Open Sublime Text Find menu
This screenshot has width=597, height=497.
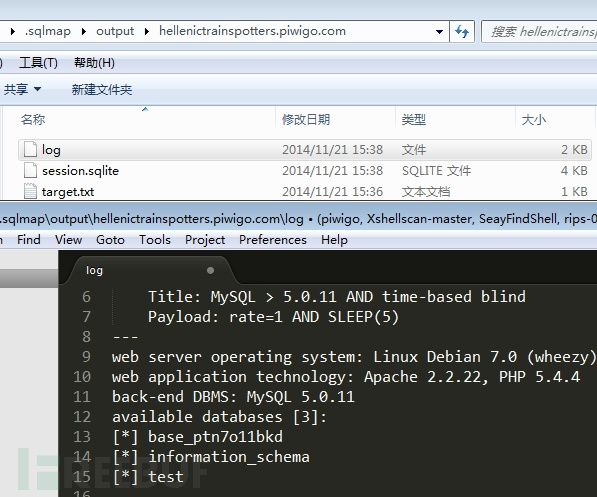(x=29, y=240)
